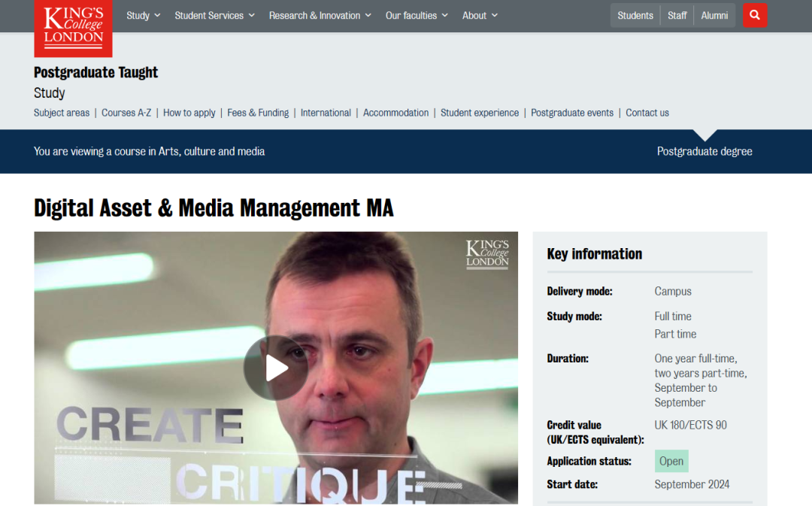The width and height of the screenshot is (812, 506).
Task: Click the UK 180/ECTS 90 credit value
Action: pos(690,426)
